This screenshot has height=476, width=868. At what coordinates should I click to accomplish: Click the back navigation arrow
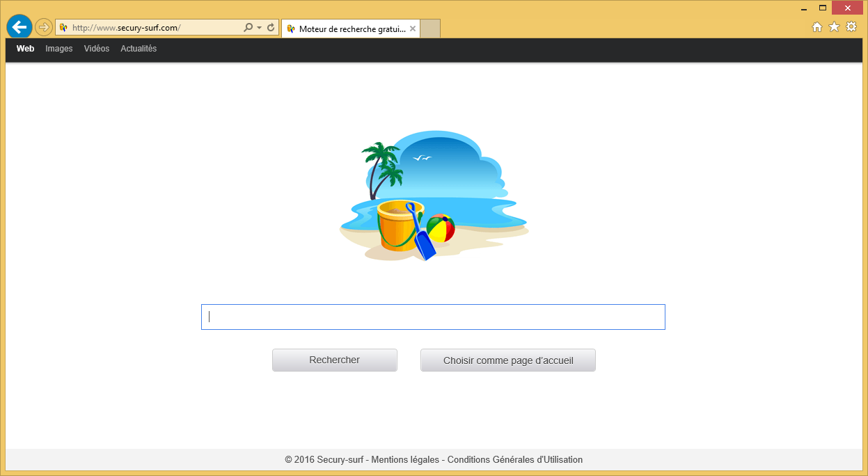(x=19, y=26)
